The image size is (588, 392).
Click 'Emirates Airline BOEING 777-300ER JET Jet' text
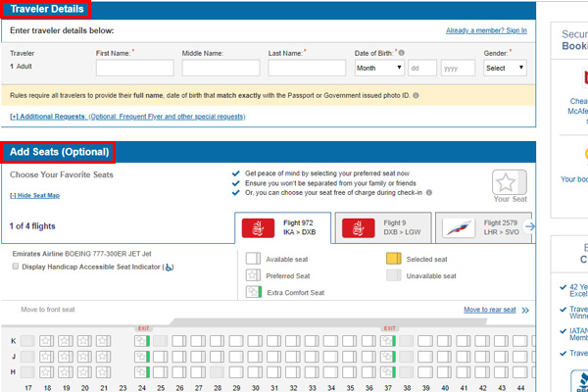point(81,254)
